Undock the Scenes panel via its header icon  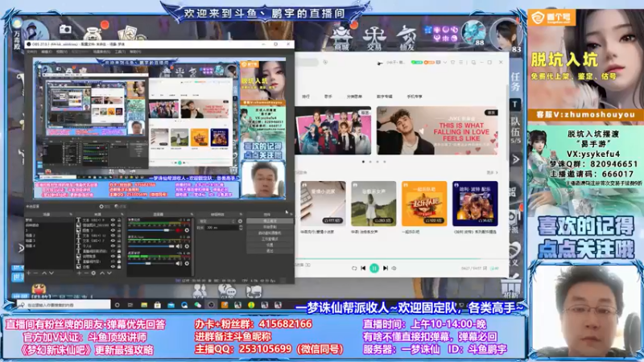pos(71,214)
